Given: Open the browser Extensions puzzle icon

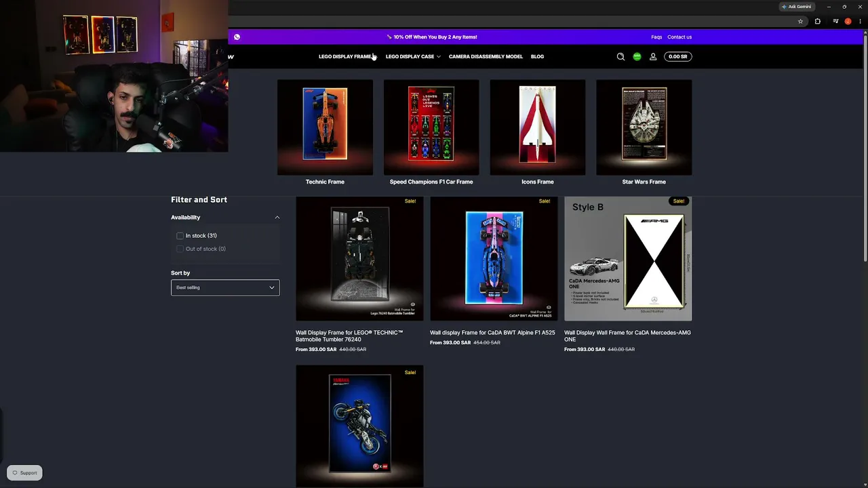Looking at the screenshot, I should pos(817,21).
